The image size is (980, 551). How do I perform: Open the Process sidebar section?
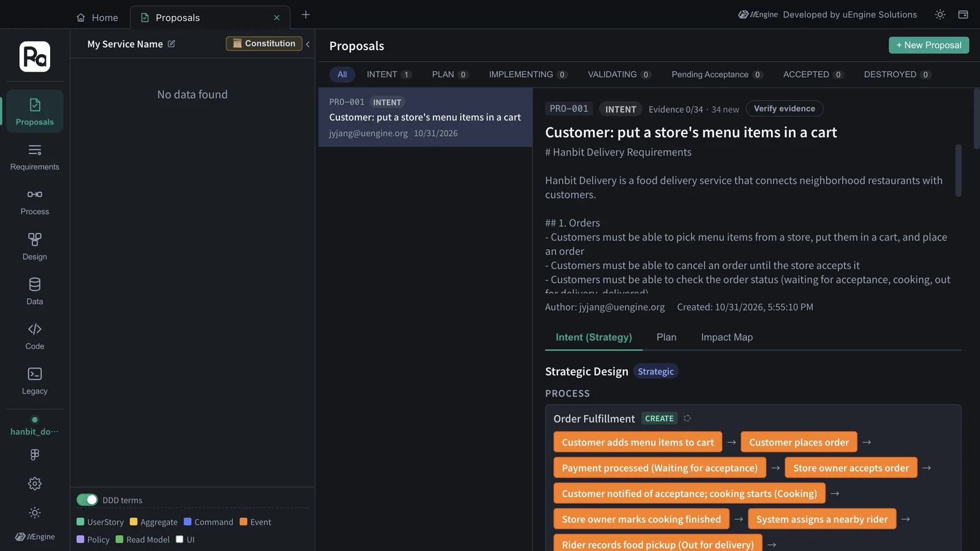tap(35, 201)
